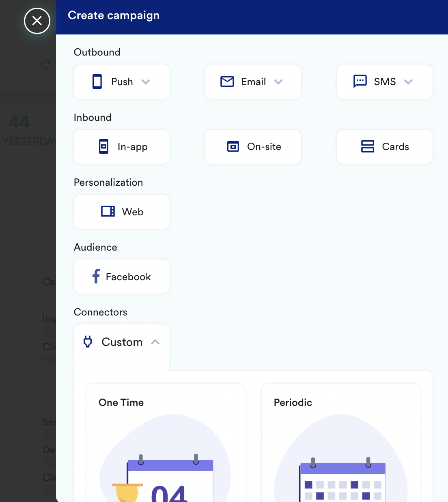Select the Push phone icon
This screenshot has height=502, width=448.
(x=97, y=82)
